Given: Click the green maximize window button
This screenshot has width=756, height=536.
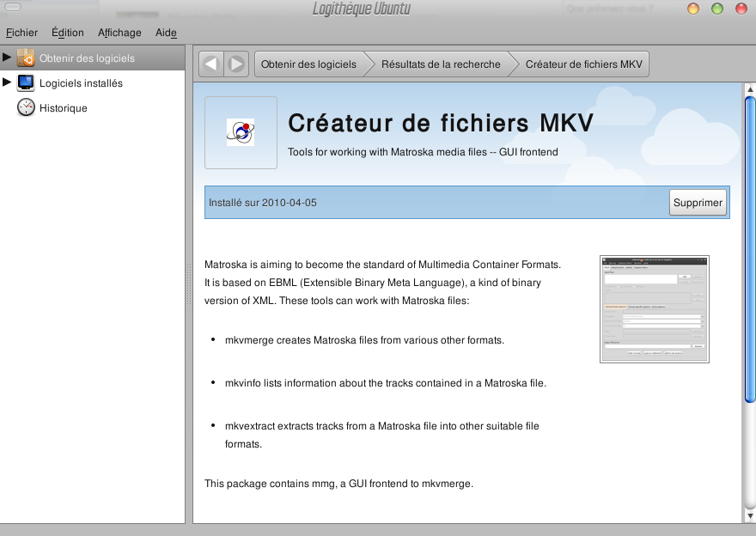Looking at the screenshot, I should 717,9.
